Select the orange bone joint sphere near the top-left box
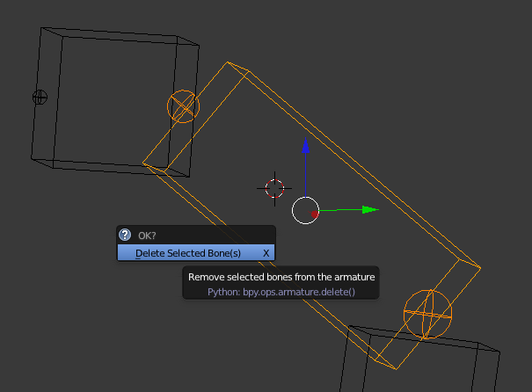The width and height of the screenshot is (532, 392). tap(183, 106)
